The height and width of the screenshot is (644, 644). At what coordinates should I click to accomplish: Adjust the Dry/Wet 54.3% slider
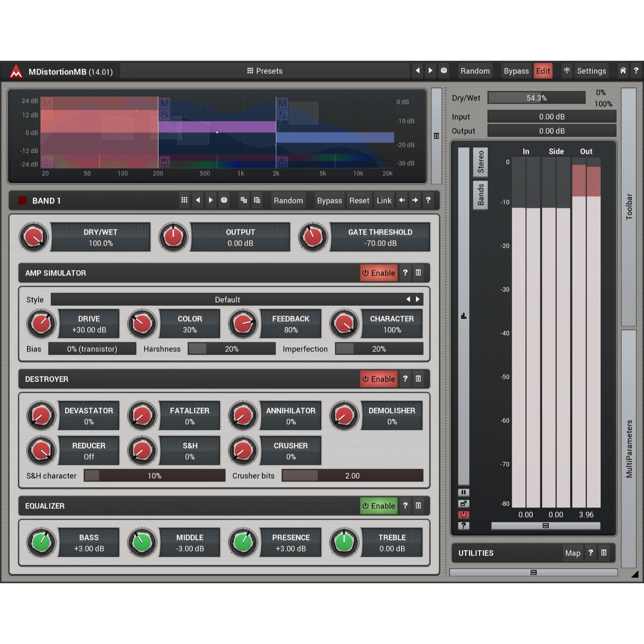(537, 98)
